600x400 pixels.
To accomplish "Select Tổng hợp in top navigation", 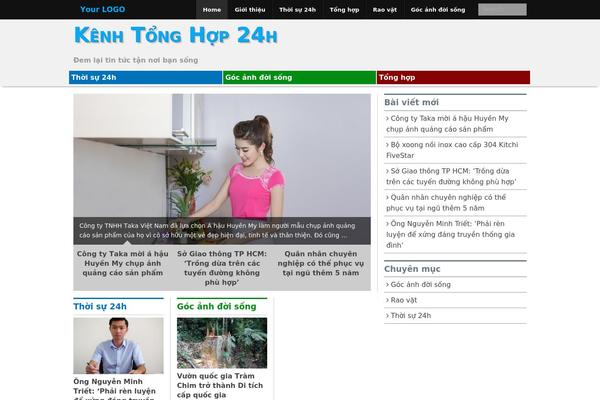I will click(x=344, y=10).
